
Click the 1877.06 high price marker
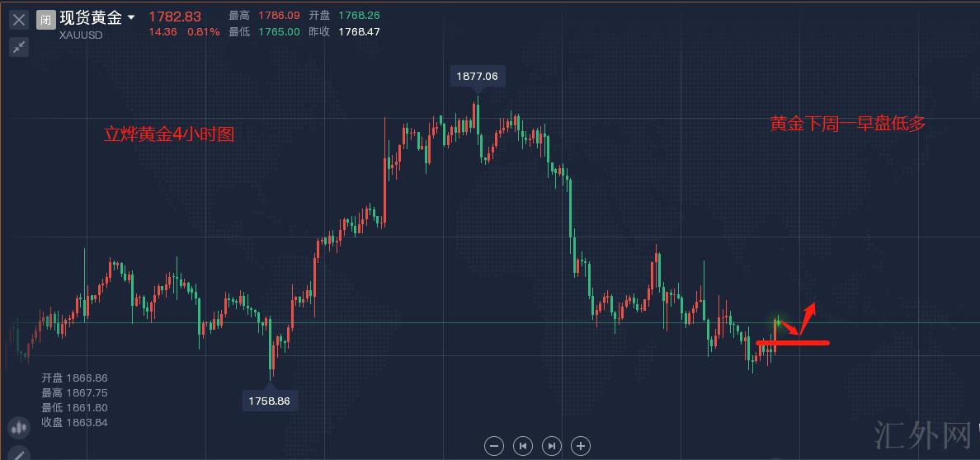477,76
